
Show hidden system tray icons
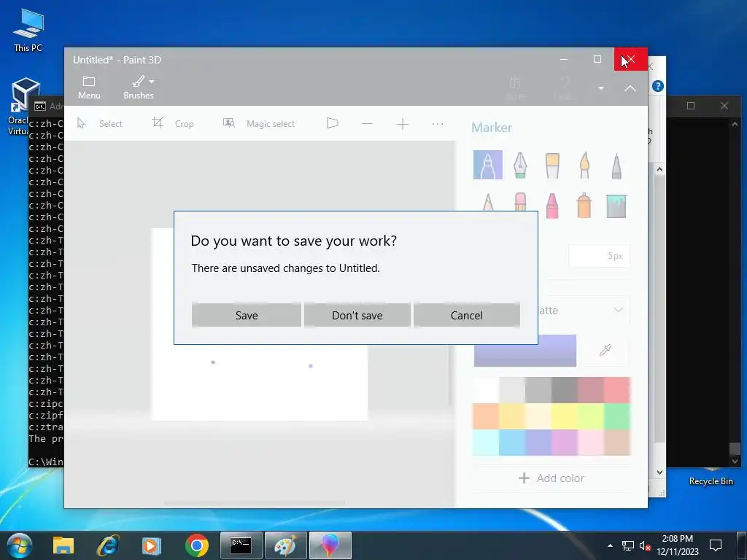point(610,545)
